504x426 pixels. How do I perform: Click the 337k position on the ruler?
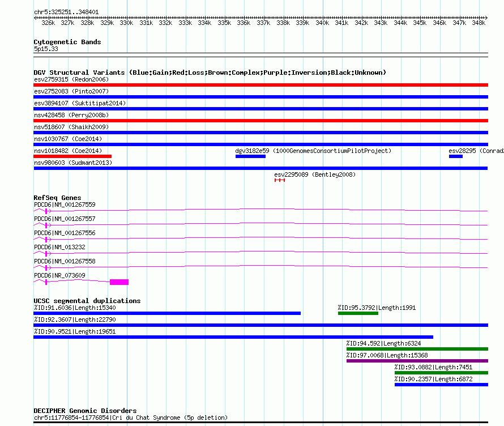pos(263,23)
